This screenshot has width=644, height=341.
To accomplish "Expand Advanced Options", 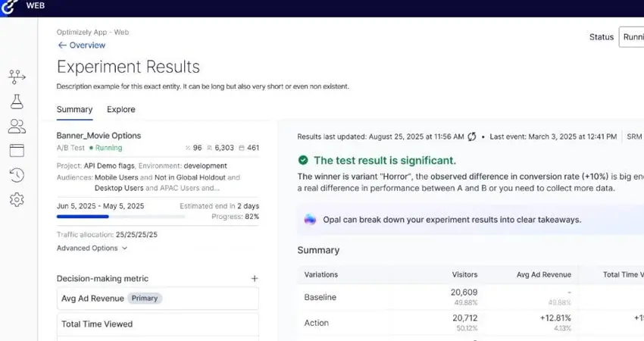I will tap(92, 248).
